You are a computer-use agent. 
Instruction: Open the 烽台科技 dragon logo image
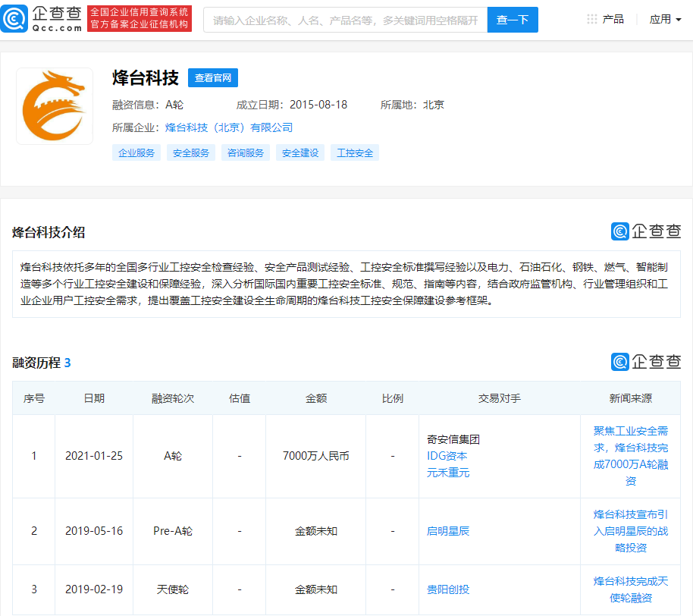pos(55,106)
